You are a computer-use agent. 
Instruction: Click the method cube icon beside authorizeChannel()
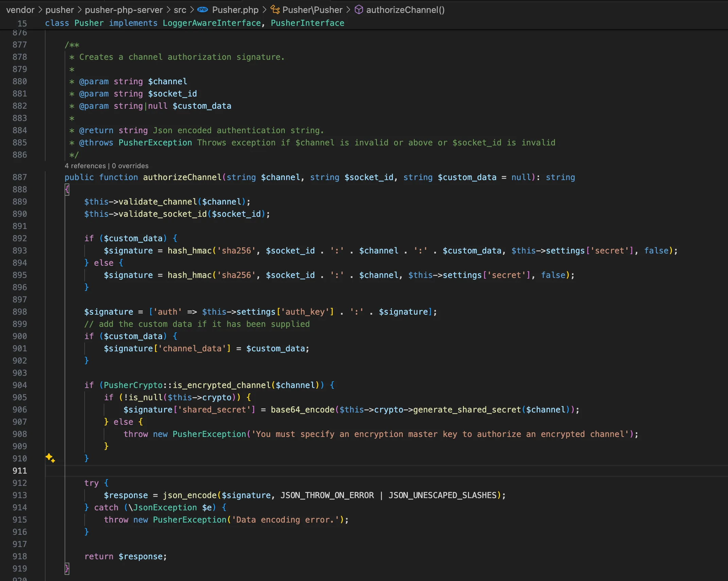pos(359,10)
